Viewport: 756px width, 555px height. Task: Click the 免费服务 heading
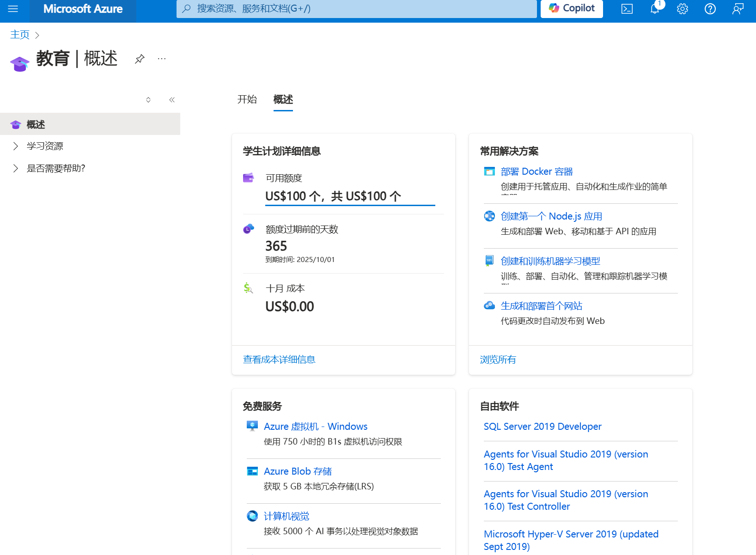[262, 406]
